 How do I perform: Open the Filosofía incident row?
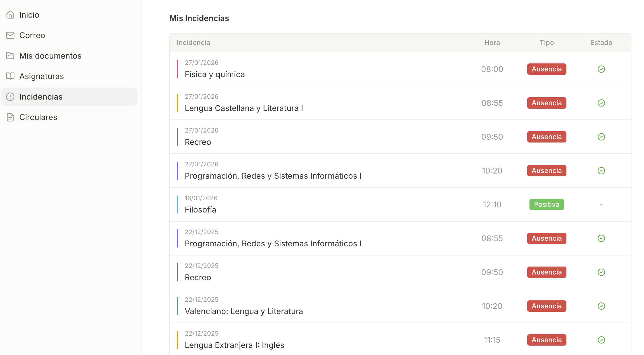200,210
